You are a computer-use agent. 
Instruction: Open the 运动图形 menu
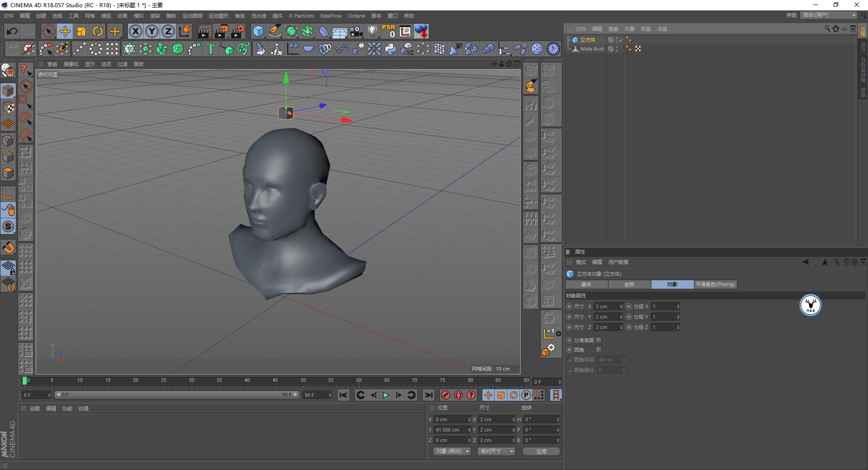(x=218, y=16)
